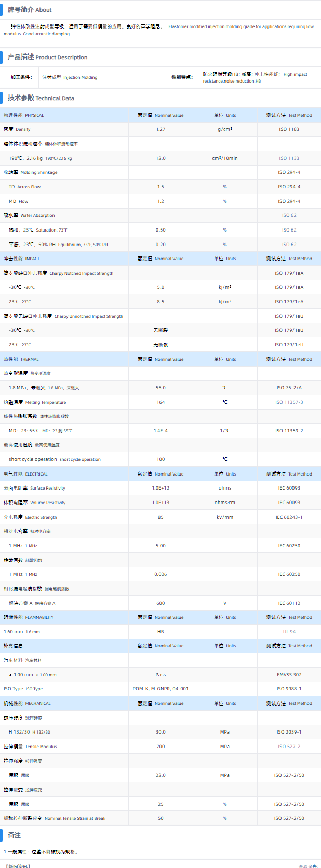The height and width of the screenshot is (868, 321).
Task: Click the 加工条件 Injection Molding value
Action: 70,77
